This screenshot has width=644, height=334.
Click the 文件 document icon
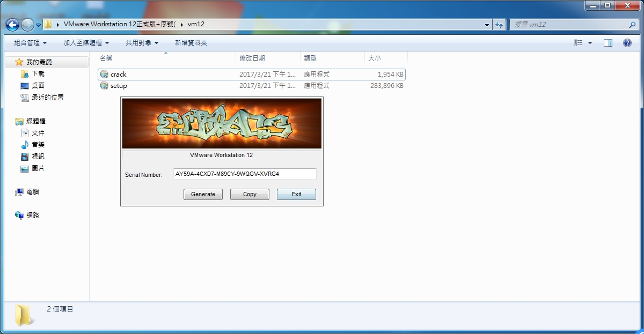point(25,133)
